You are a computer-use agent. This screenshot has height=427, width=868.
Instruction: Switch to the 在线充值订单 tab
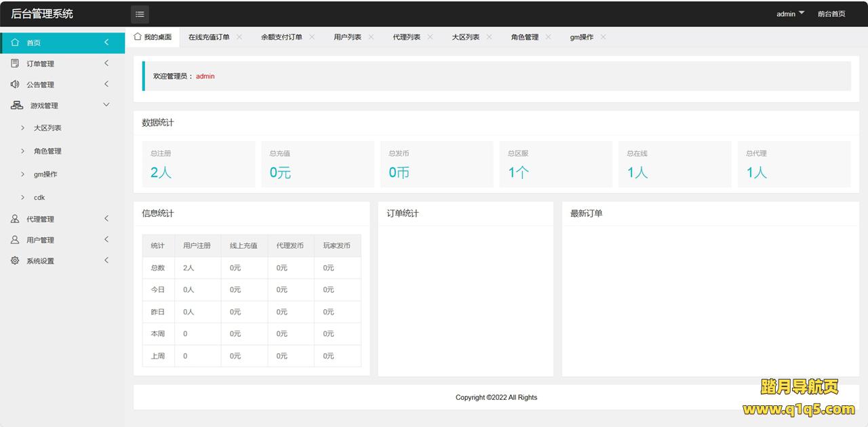point(209,37)
